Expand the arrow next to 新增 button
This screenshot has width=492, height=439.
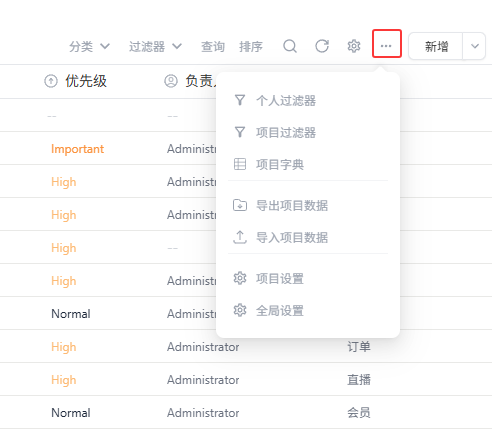click(474, 46)
